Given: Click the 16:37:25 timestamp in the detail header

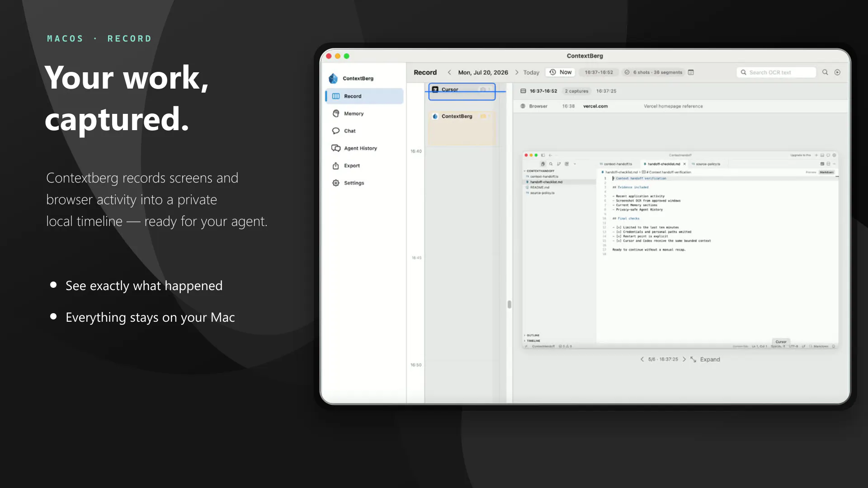Looking at the screenshot, I should coord(606,91).
